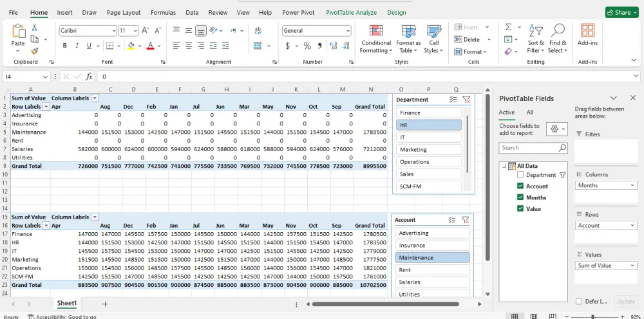Viewport: 644px width, 319px height.
Task: Check the Department field checkbox
Action: tap(520, 175)
